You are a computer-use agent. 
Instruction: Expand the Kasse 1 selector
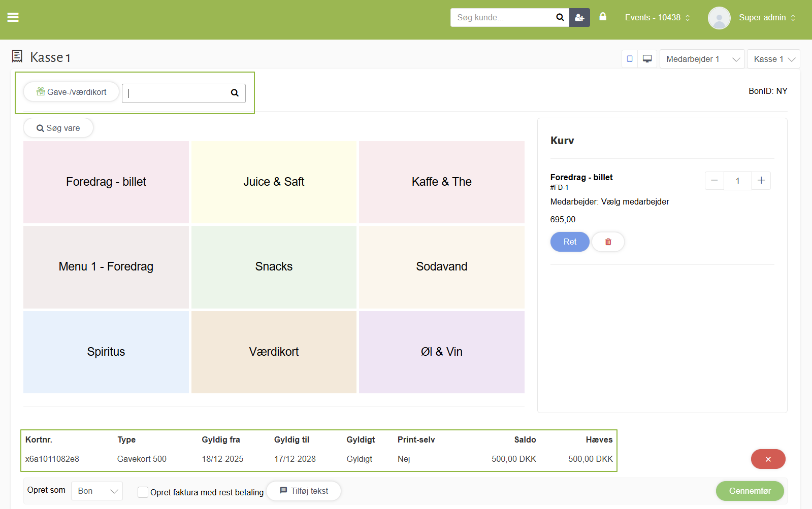pos(773,59)
